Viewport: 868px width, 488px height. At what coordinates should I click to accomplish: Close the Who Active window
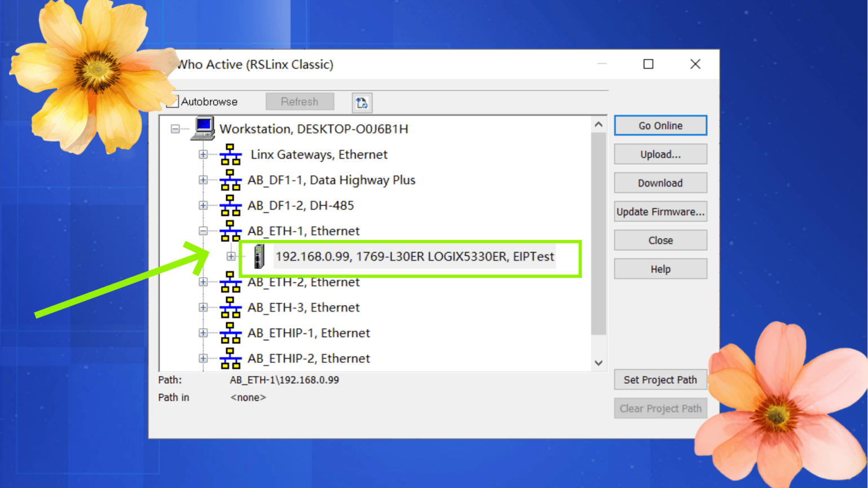click(695, 64)
